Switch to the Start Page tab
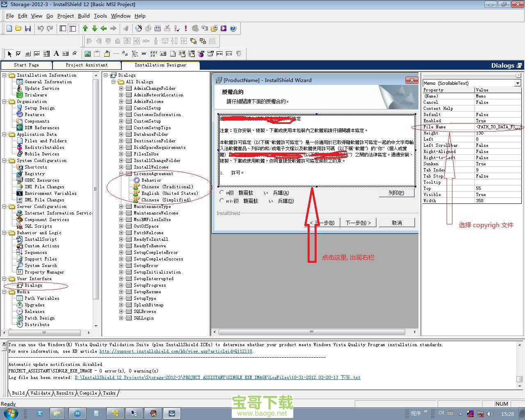The width and height of the screenshot is (525, 420). [26, 65]
